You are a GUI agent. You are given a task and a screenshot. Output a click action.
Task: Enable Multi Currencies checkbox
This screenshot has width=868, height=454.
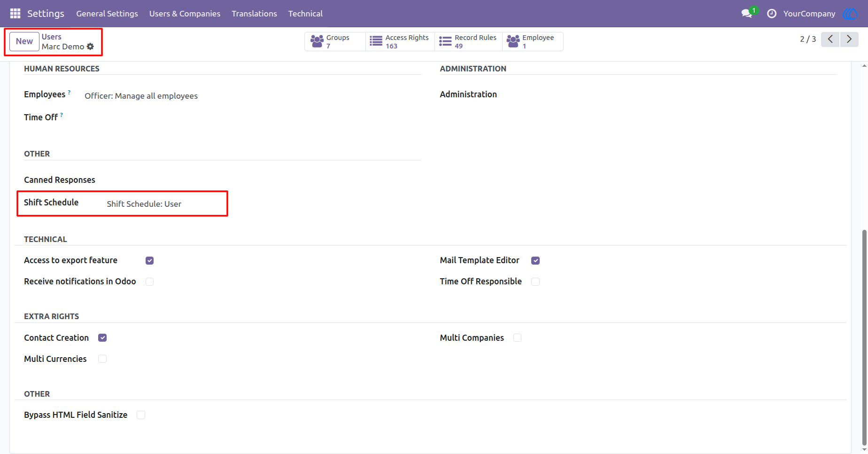[x=102, y=359]
